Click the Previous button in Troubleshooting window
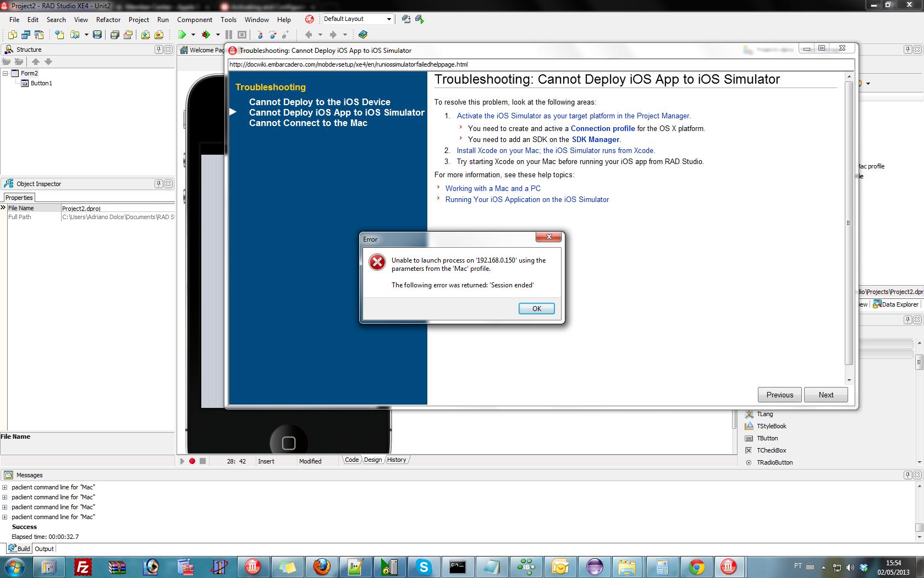This screenshot has height=578, width=924. click(779, 395)
